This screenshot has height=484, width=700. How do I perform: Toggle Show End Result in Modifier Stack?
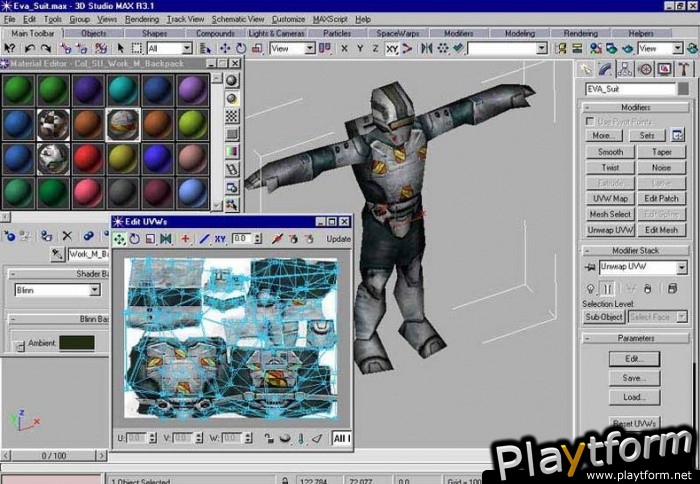click(608, 288)
